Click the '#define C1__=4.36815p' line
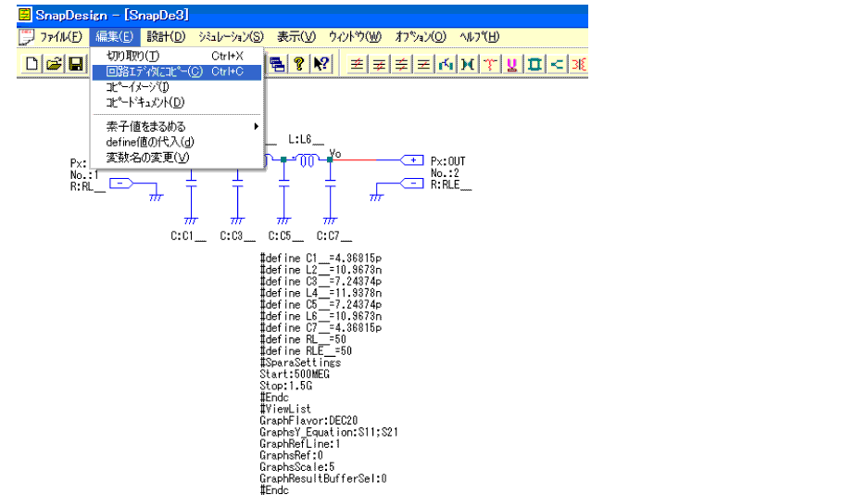Image resolution: width=868 pixels, height=495 pixels. click(x=321, y=258)
